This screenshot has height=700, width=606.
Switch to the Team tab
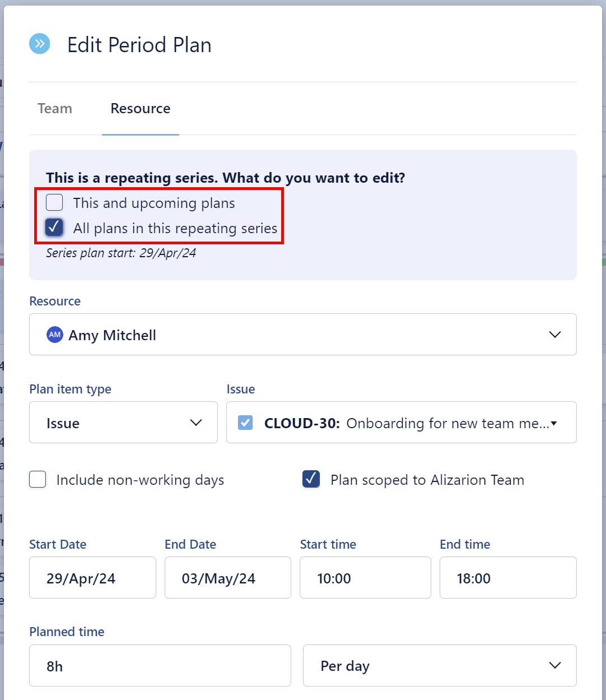pos(55,109)
